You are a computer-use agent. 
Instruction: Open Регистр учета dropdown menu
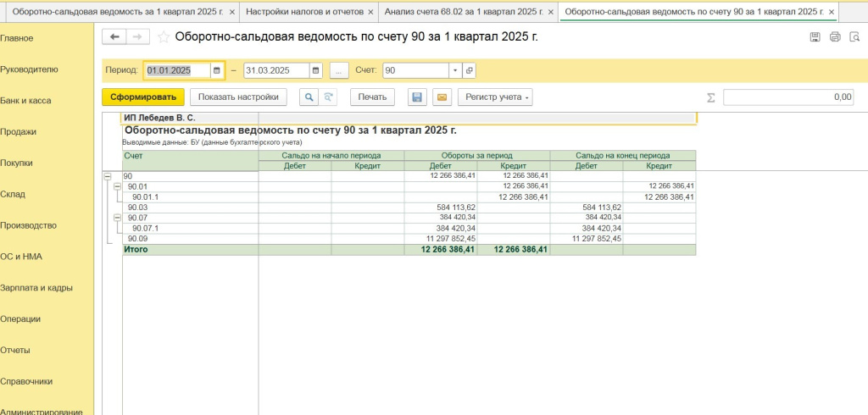click(495, 97)
